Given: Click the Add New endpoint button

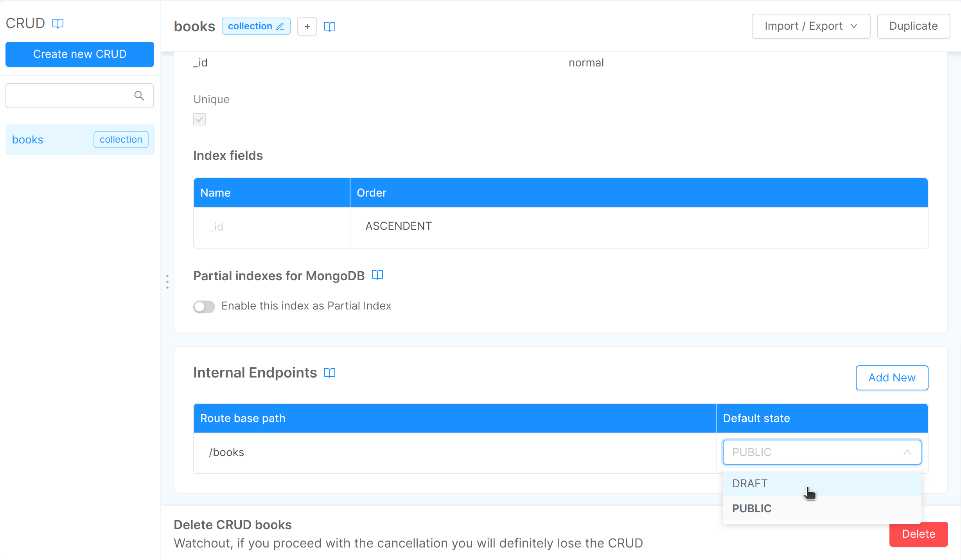Looking at the screenshot, I should pyautogui.click(x=892, y=378).
